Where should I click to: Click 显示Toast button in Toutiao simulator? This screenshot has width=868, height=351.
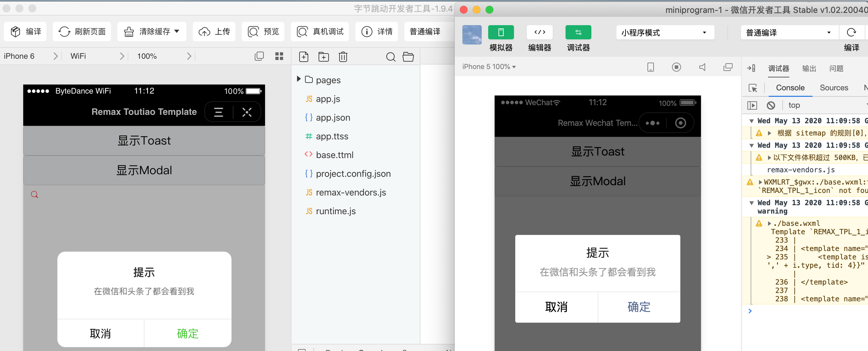tap(144, 140)
